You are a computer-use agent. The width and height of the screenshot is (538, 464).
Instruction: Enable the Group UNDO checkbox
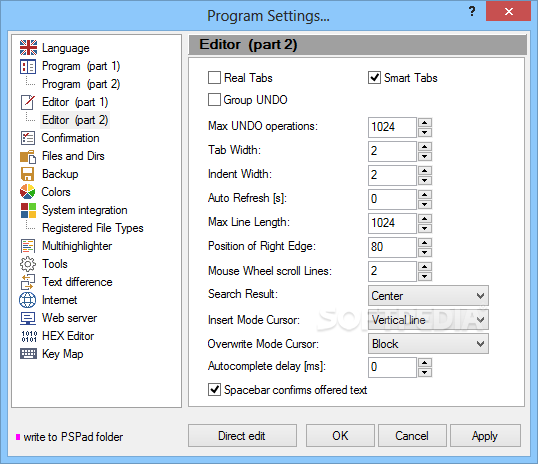[x=214, y=100]
